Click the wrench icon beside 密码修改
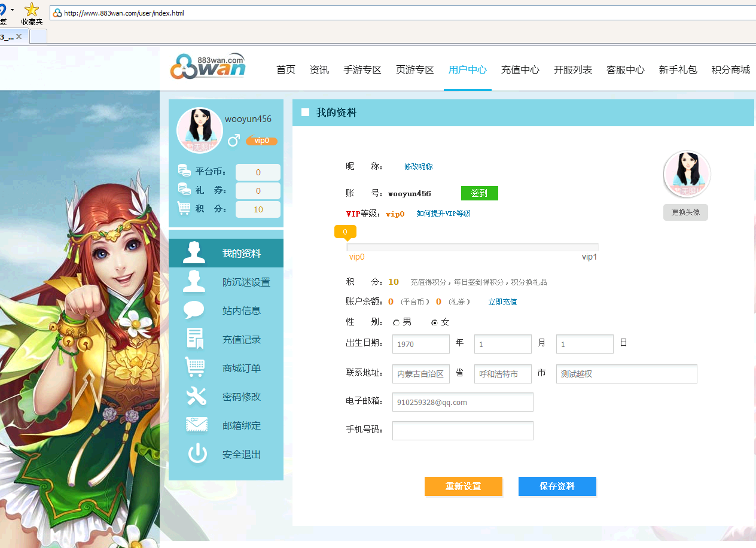The width and height of the screenshot is (756, 548). pyautogui.click(x=196, y=396)
